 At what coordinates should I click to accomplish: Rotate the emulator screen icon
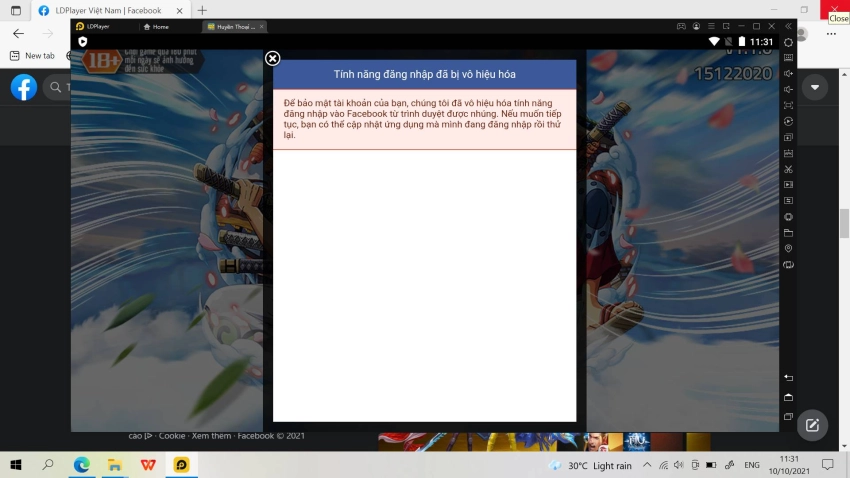[788, 265]
